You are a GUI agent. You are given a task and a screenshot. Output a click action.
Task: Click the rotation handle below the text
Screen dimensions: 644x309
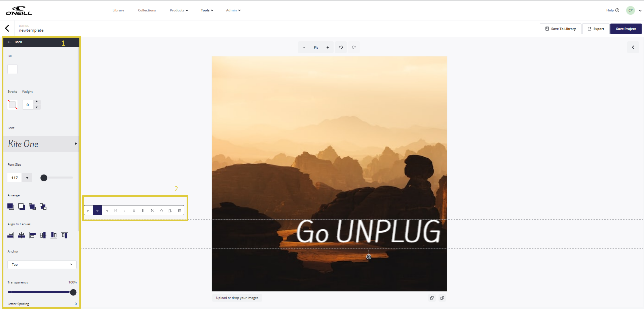click(369, 257)
